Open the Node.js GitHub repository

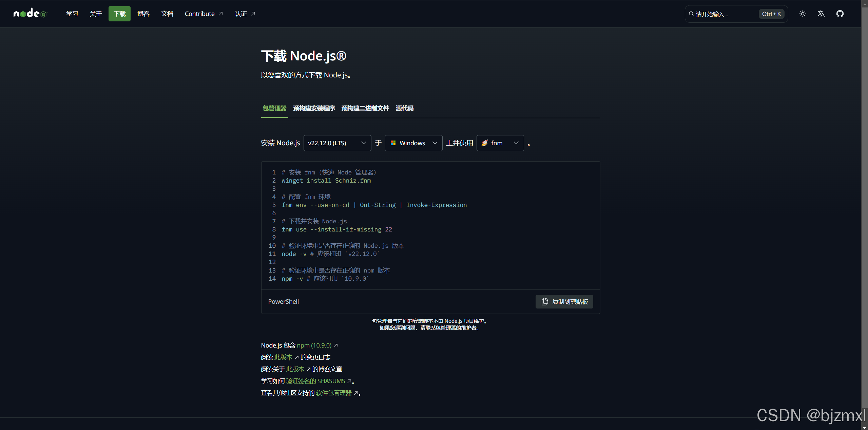click(840, 14)
